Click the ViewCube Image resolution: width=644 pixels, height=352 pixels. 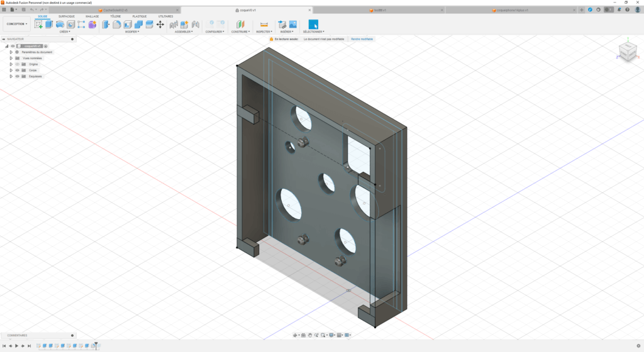[628, 52]
